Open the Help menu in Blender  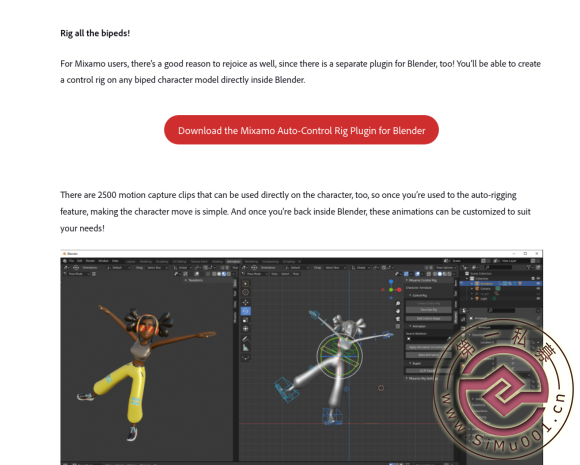pyautogui.click(x=115, y=261)
